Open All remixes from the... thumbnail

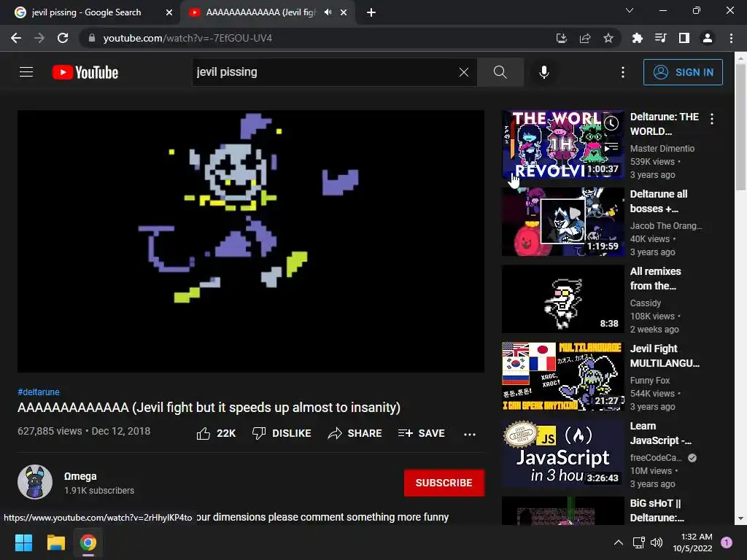pos(562,298)
